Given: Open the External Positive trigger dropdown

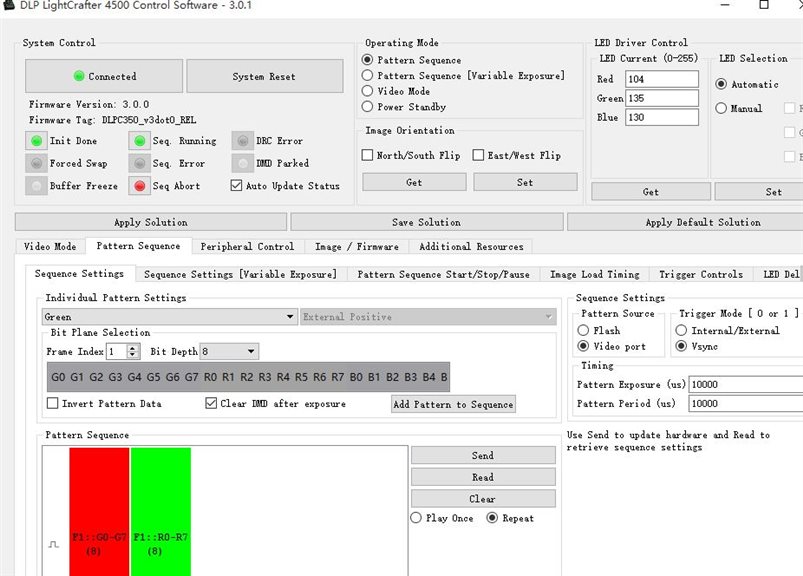Looking at the screenshot, I should (428, 317).
